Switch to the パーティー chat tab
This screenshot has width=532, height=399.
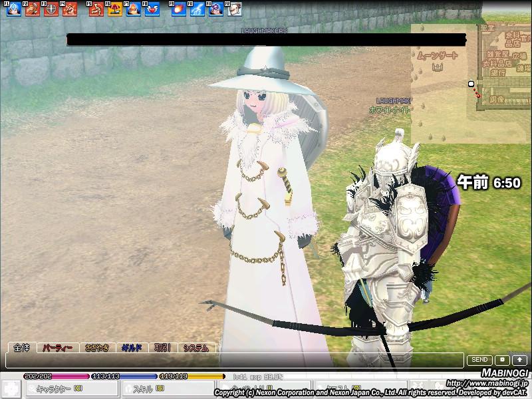click(59, 348)
